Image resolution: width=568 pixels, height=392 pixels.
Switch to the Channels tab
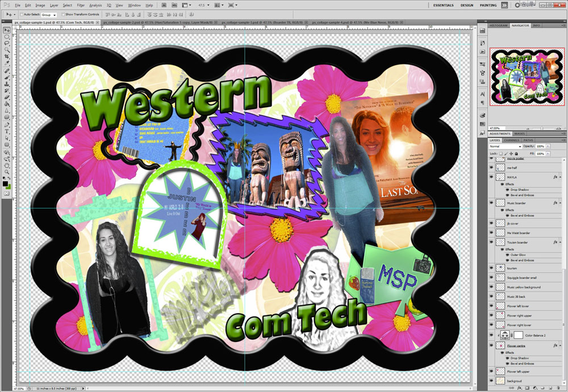click(512, 140)
